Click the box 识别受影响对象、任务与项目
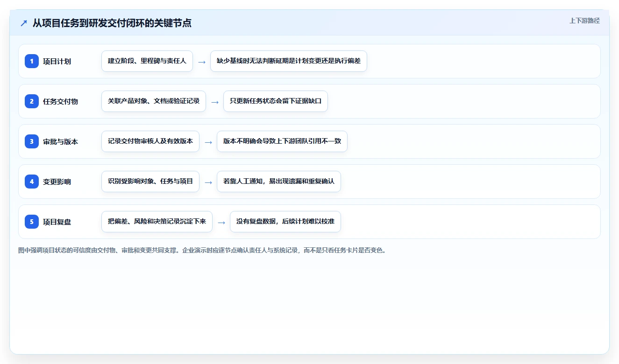This screenshot has height=364, width=619. 150,182
